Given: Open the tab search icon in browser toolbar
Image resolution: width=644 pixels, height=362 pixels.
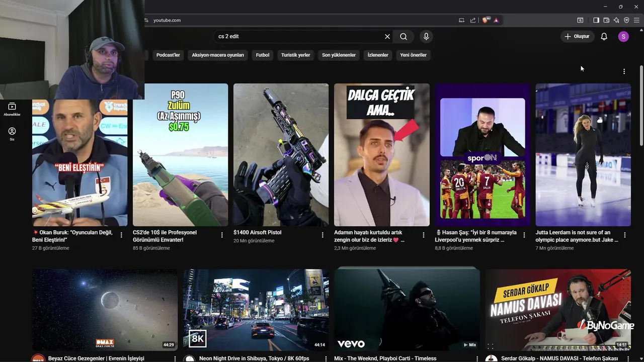Looking at the screenshot, I should (x=580, y=20).
